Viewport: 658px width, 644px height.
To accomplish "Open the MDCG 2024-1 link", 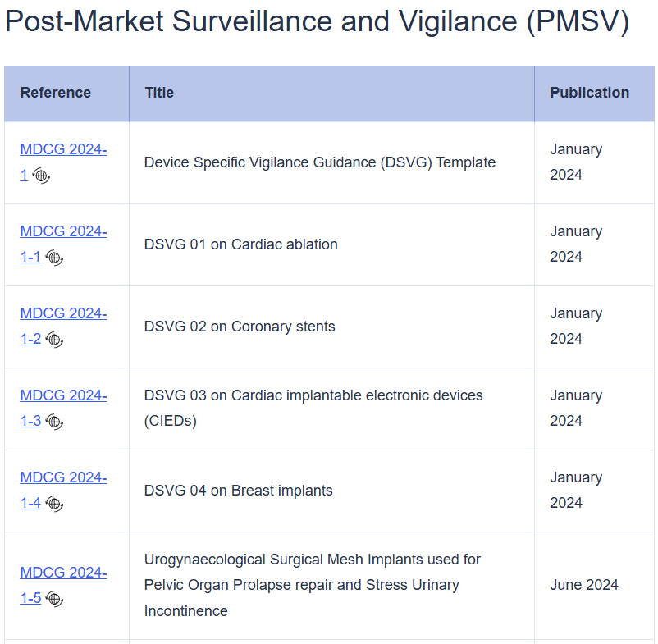I will click(63, 162).
